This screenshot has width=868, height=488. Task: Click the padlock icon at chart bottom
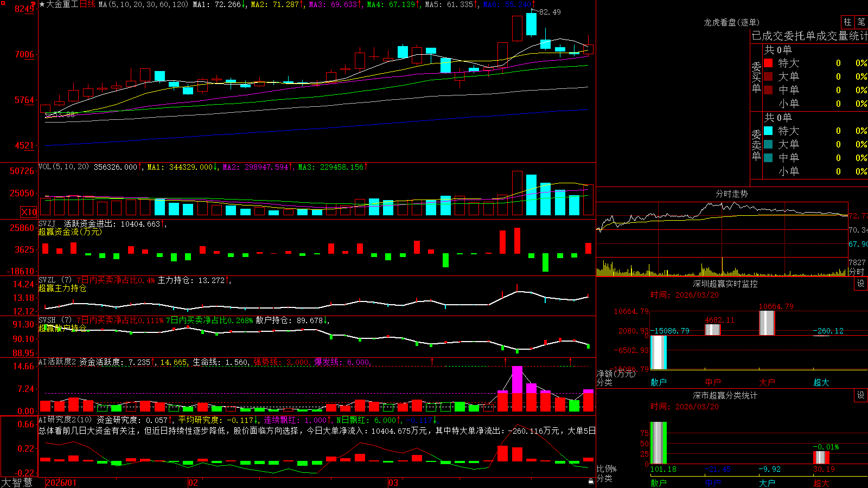[591, 481]
